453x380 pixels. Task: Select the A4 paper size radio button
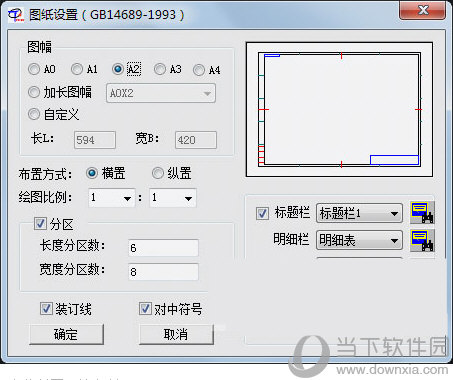(x=199, y=70)
